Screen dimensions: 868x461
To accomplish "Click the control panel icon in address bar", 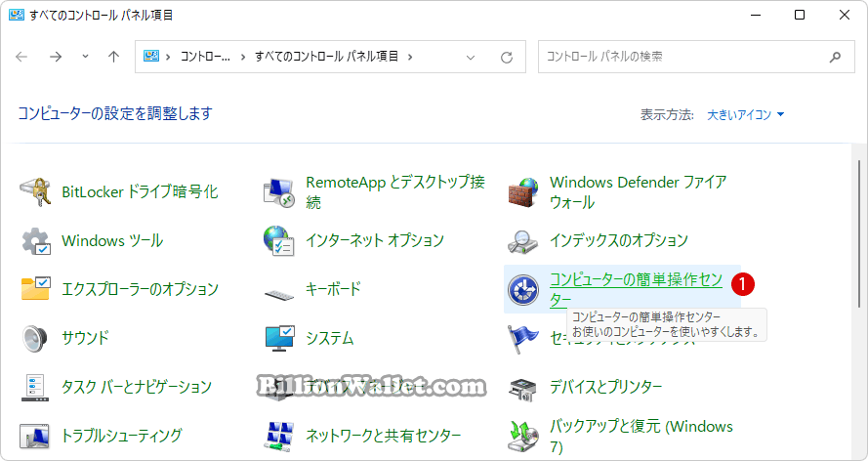I will click(151, 56).
